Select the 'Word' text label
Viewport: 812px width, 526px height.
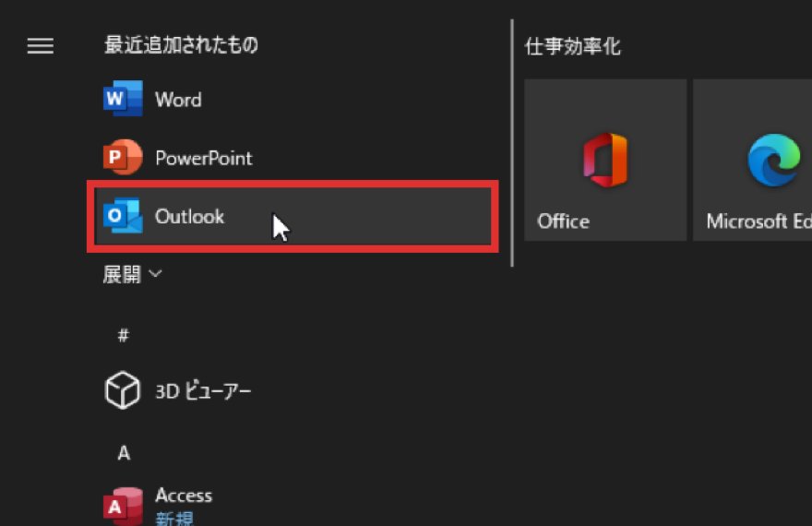[x=178, y=100]
